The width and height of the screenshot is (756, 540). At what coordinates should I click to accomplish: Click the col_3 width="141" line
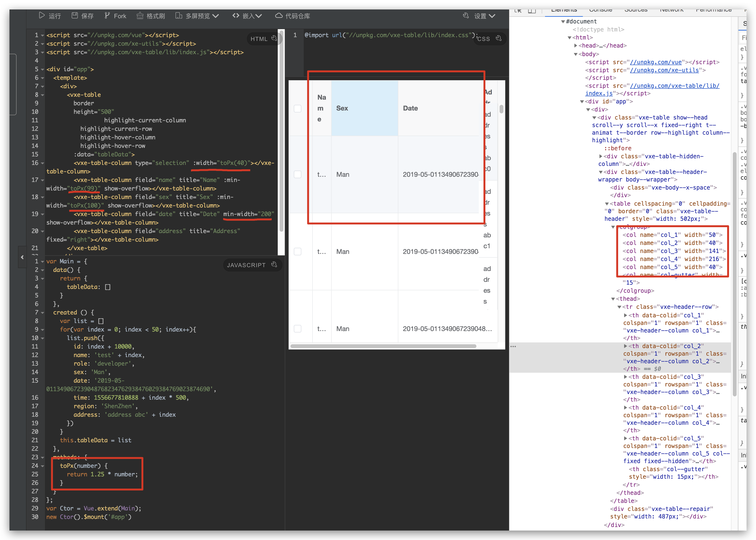[x=674, y=251]
